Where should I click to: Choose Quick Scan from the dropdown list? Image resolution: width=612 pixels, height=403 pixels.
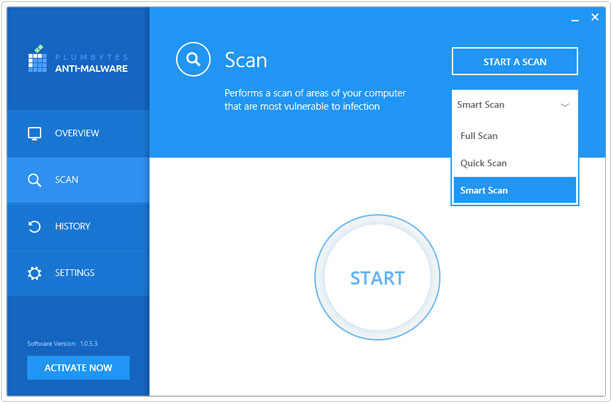[x=515, y=163]
